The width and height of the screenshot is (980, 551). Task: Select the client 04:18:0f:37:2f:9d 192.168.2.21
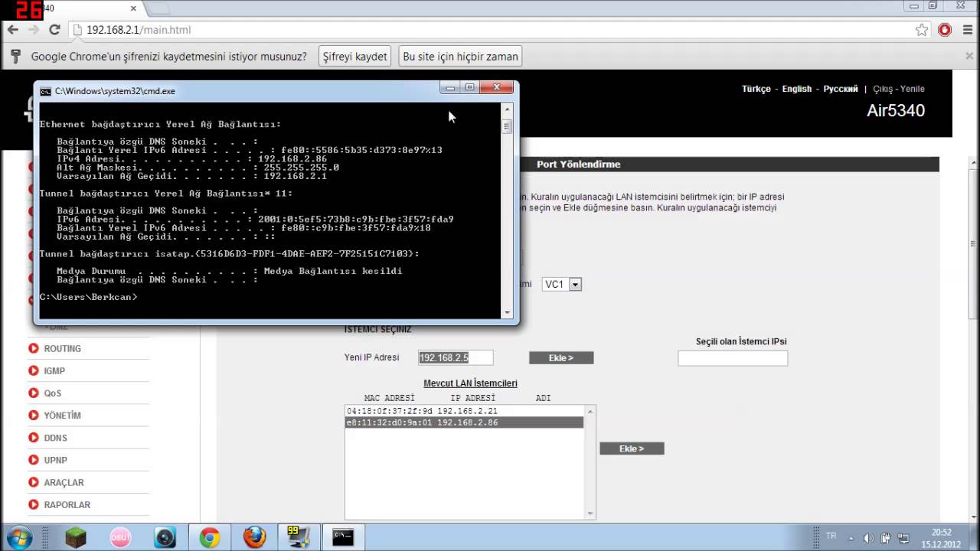pos(464,411)
